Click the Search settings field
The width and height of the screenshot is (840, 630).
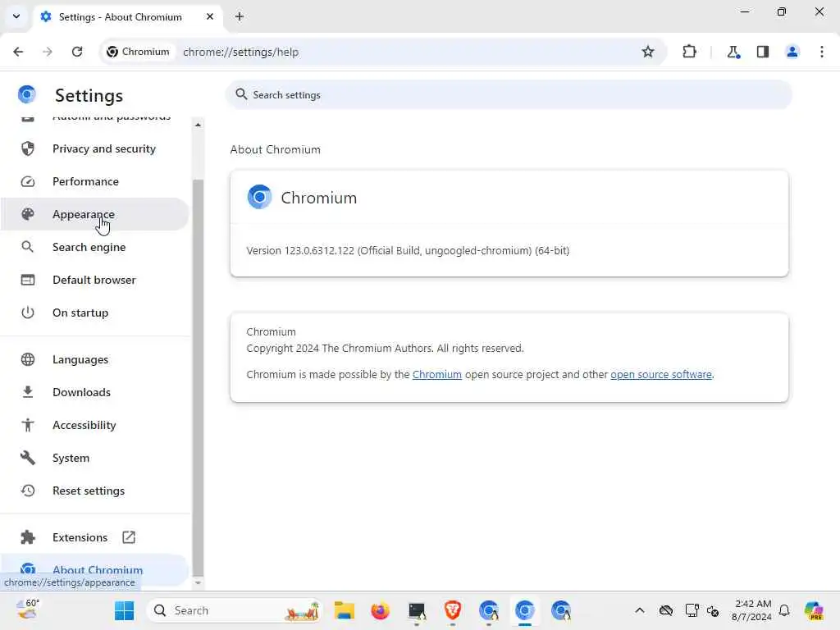tap(509, 95)
